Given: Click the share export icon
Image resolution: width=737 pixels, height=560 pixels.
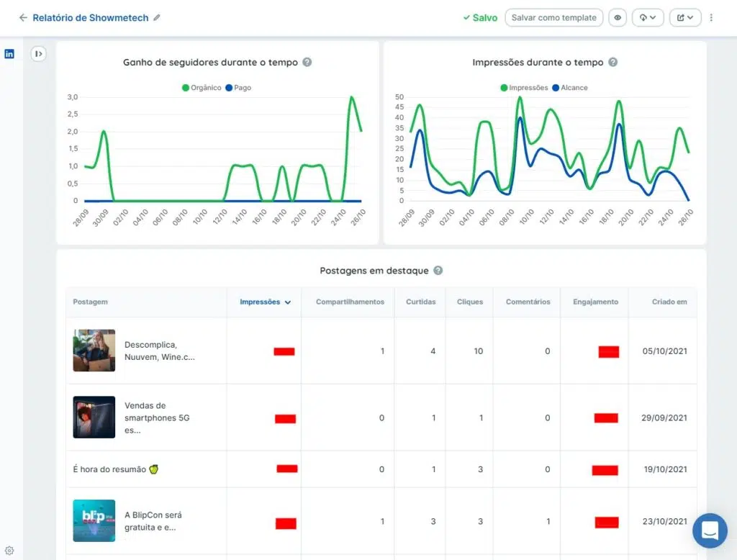Looking at the screenshot, I should coord(681,17).
